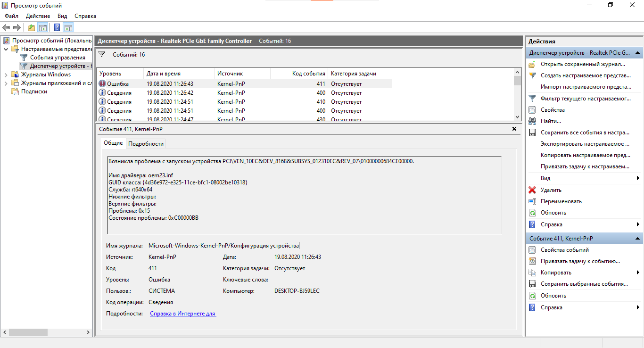Click the 'Подписки' folder icon

pyautogui.click(x=15, y=91)
